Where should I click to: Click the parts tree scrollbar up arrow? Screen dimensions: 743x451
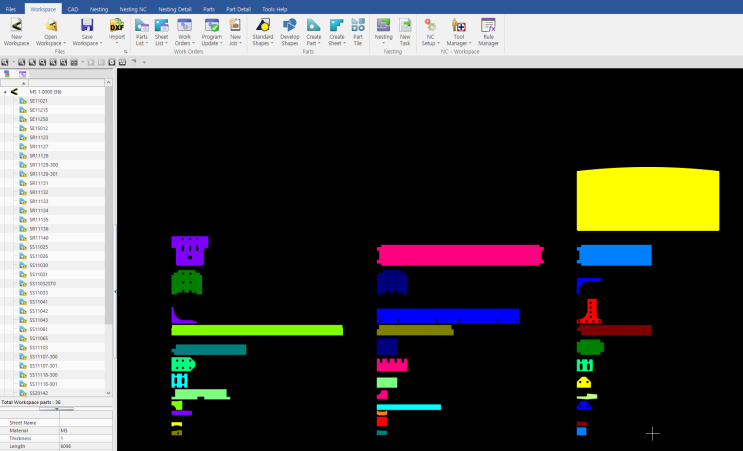(x=109, y=82)
